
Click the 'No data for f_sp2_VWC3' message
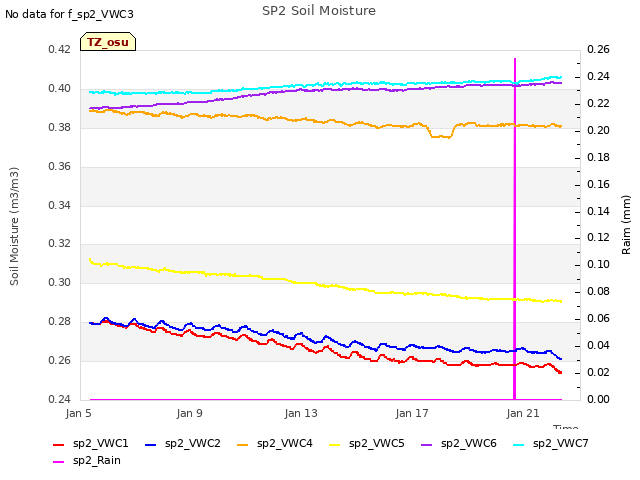point(69,14)
